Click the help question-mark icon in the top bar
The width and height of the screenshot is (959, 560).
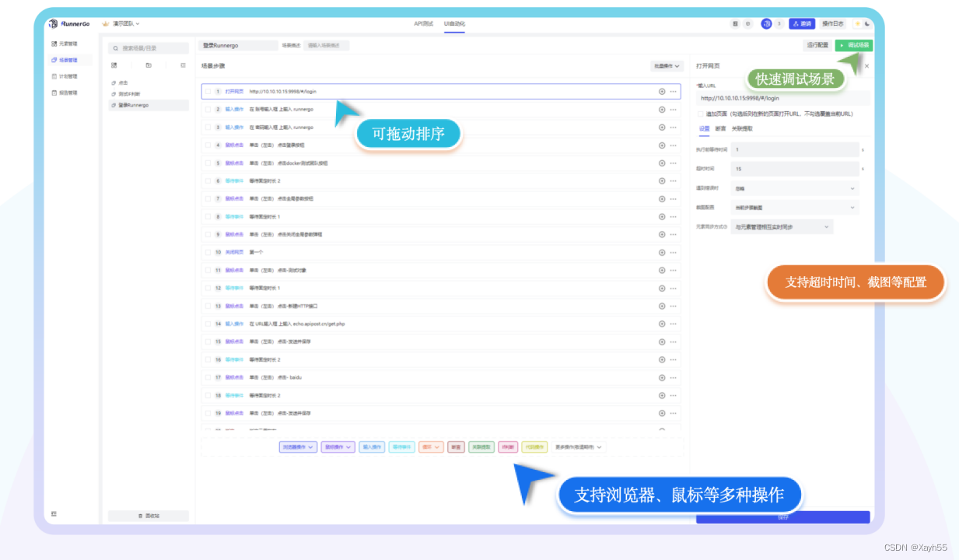(x=747, y=23)
